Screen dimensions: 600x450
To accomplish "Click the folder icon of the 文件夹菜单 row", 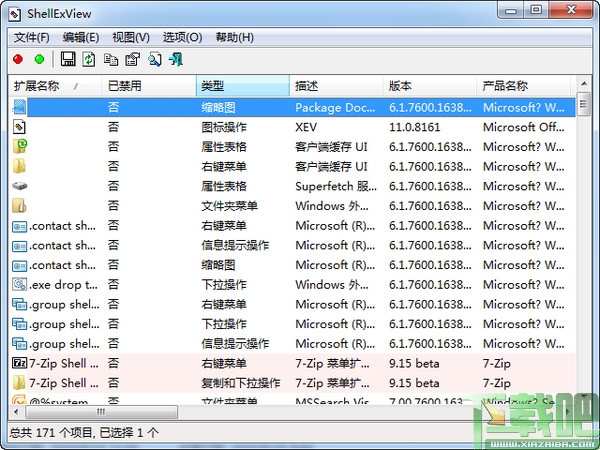I will click(x=19, y=206).
